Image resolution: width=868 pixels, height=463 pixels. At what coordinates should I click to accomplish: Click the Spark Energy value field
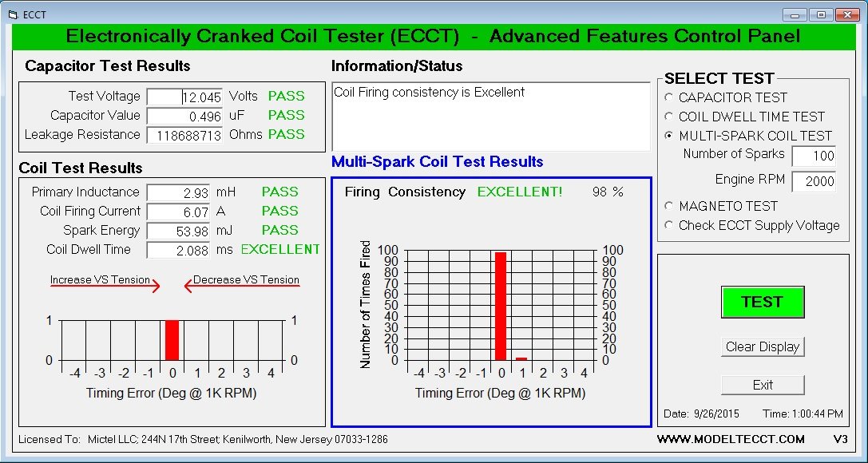click(x=180, y=231)
